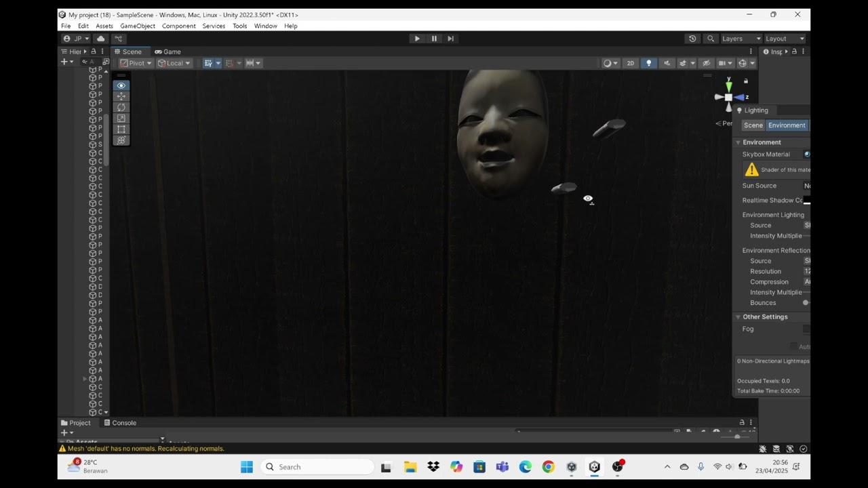Viewport: 868px width, 488px height.
Task: Select Environment tab in Lighting window
Action: point(787,125)
